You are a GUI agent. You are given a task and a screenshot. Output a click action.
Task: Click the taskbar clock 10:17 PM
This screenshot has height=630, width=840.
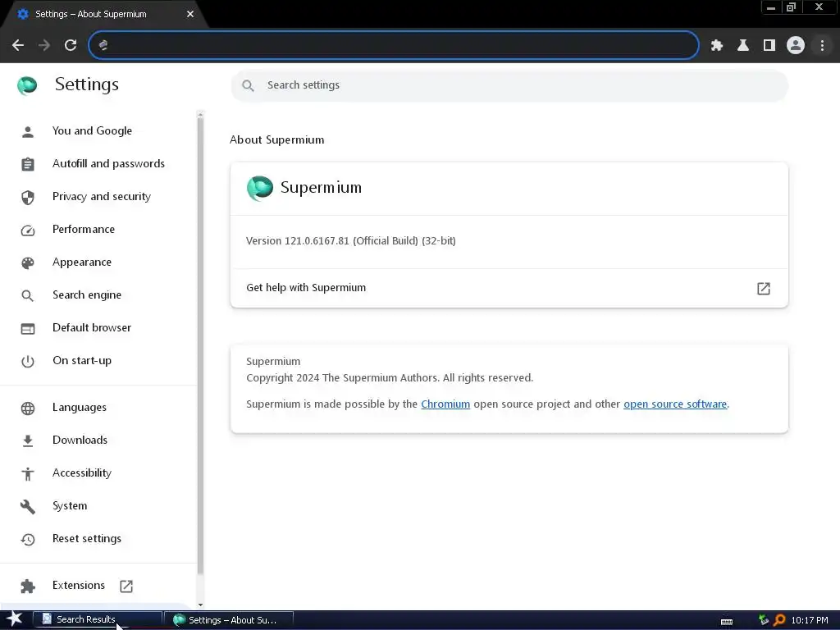(x=810, y=620)
